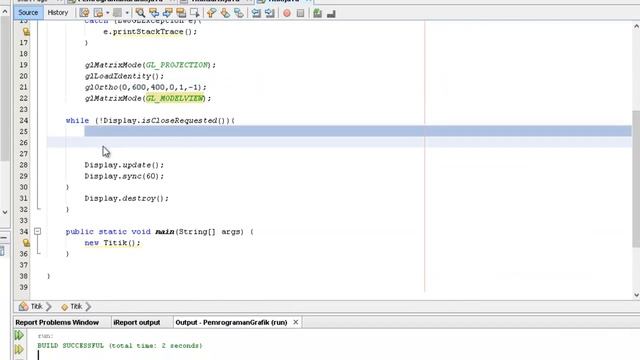Screen dimensions: 640x360
Task: Click editor scrollbar down arrow
Action: click(x=636, y=295)
